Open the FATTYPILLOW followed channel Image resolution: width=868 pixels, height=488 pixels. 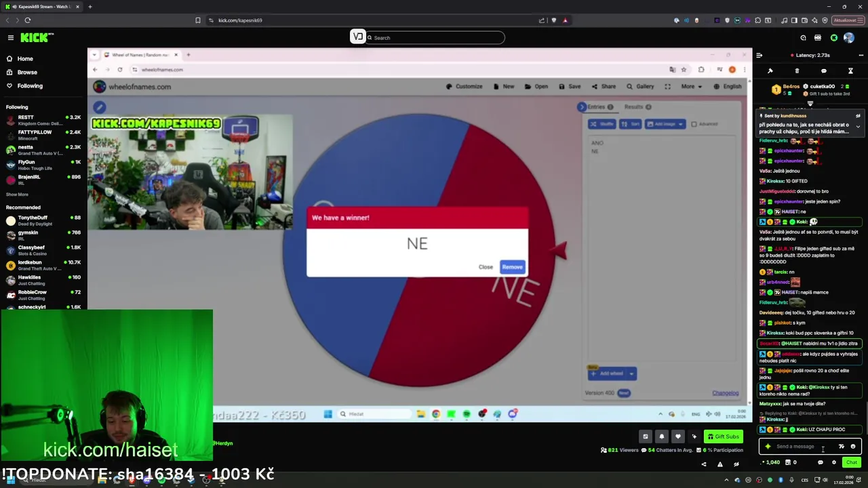coord(43,135)
